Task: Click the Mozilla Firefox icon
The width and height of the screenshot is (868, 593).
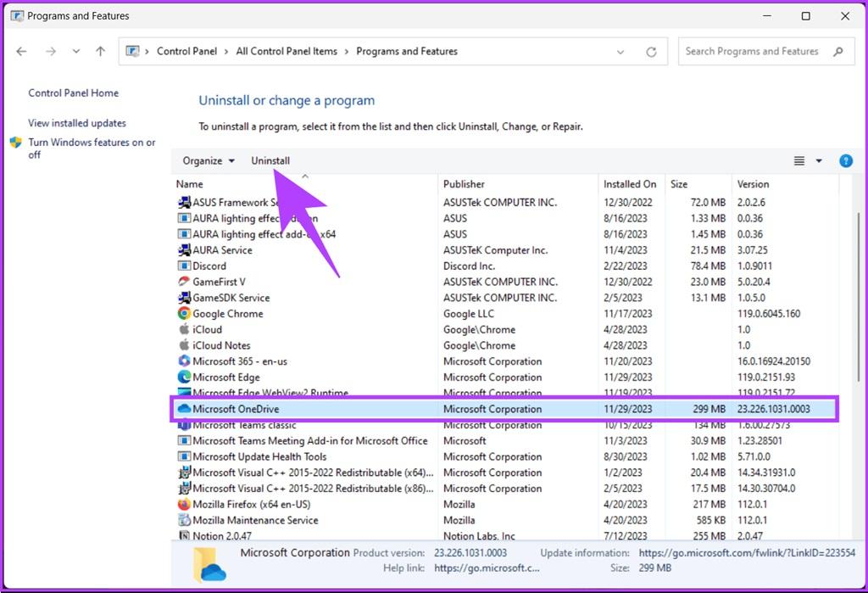Action: [184, 504]
